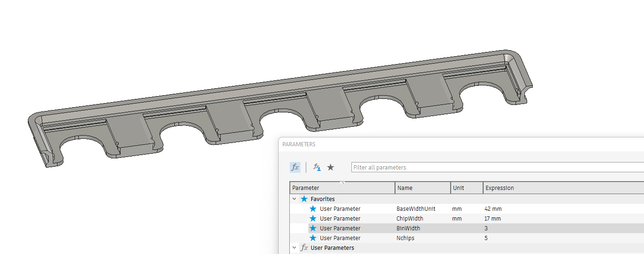Viewport: 644px width, 254px height.
Task: Click the Expression column header
Action: click(563, 188)
